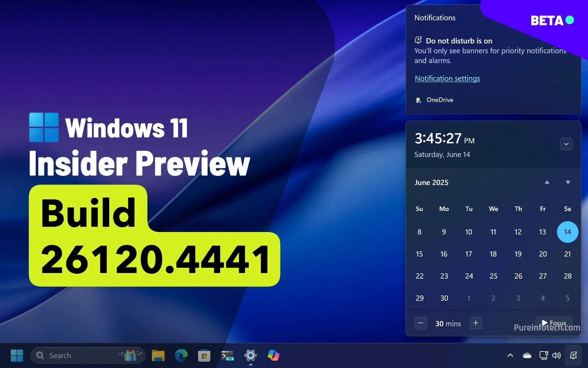
Task: Select June 16 in calendar
Action: [x=444, y=254]
